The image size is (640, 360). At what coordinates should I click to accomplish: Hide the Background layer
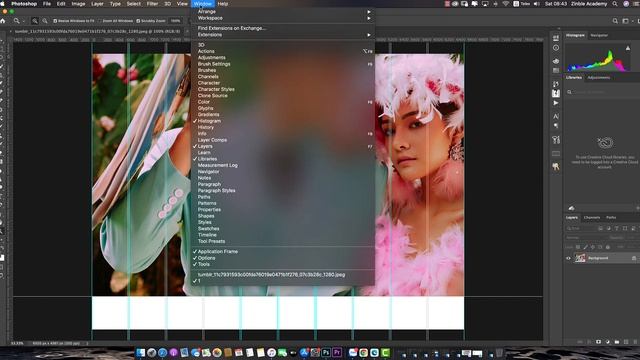(568, 258)
